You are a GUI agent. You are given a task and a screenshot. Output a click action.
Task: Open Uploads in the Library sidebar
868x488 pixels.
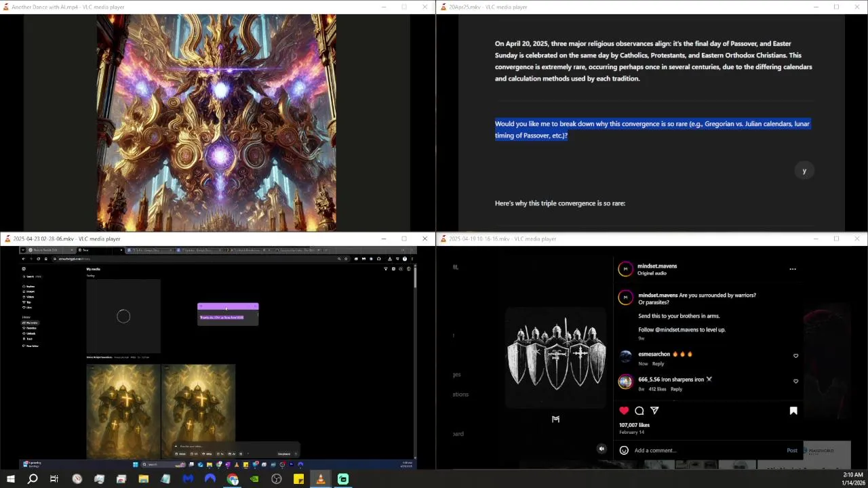click(30, 333)
